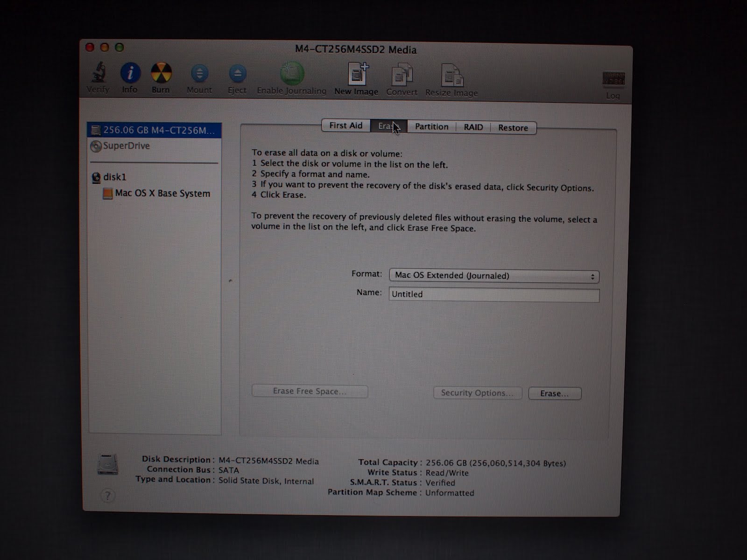Click the Total Capacity 256.06 GB value
Viewport: 747px width, 560px height.
click(495, 463)
